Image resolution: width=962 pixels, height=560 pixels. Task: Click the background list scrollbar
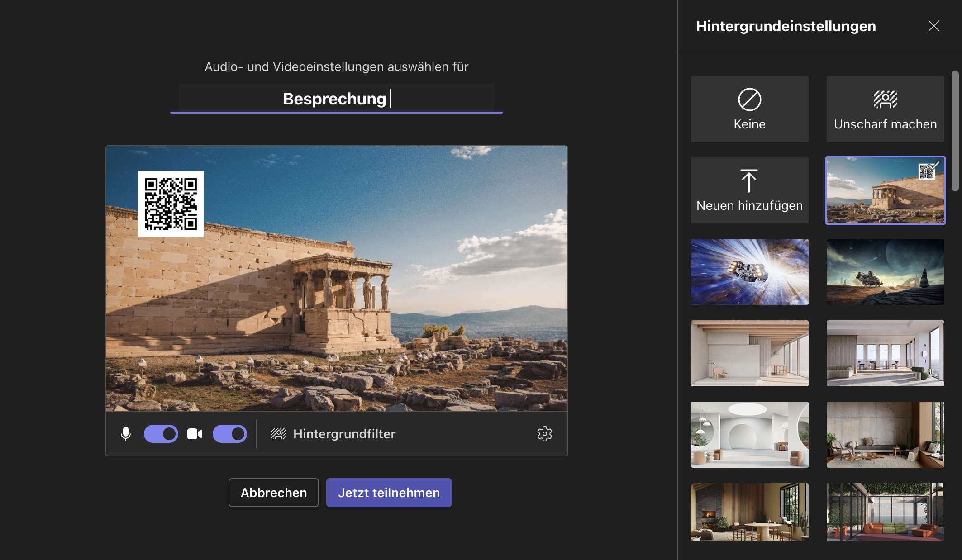tap(955, 131)
